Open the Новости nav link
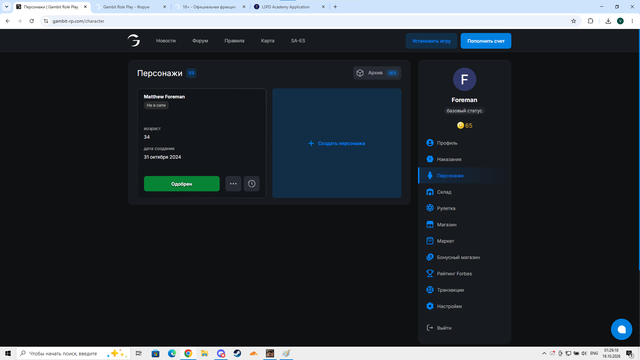 [166, 41]
